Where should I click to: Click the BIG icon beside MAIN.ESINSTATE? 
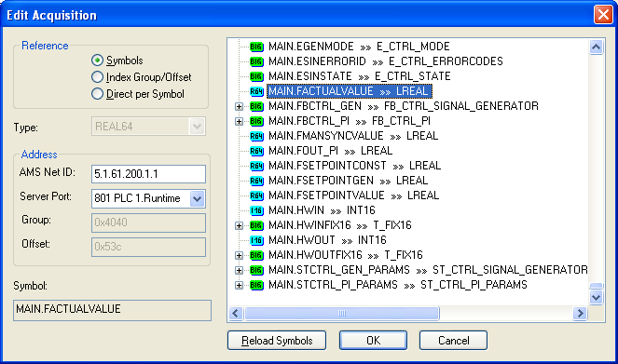[x=256, y=76]
